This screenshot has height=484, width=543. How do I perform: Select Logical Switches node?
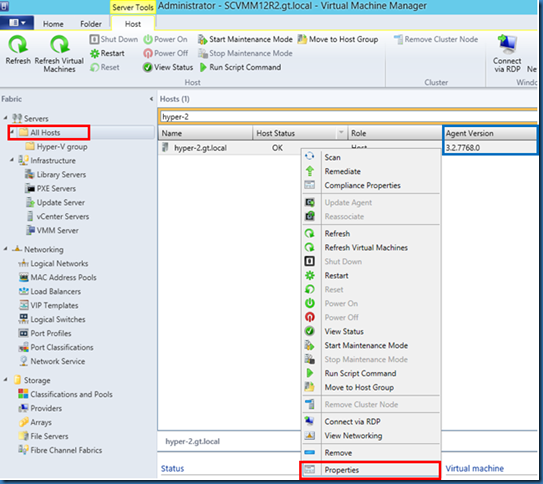(x=52, y=320)
